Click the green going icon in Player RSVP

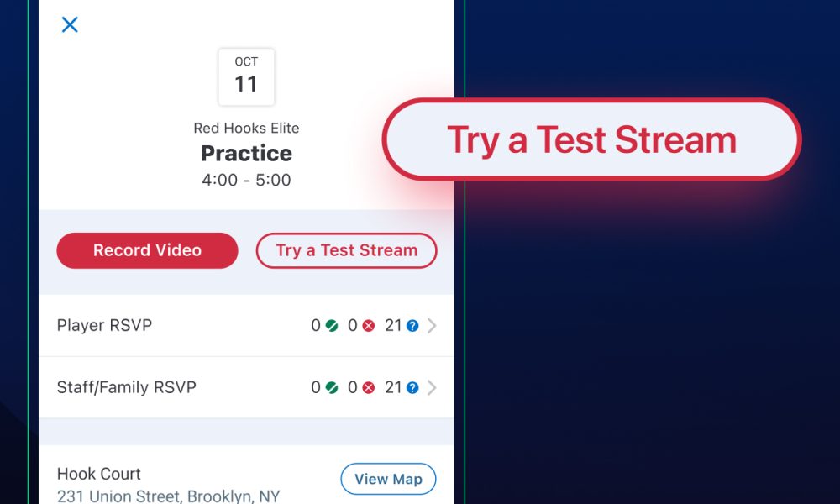point(332,326)
